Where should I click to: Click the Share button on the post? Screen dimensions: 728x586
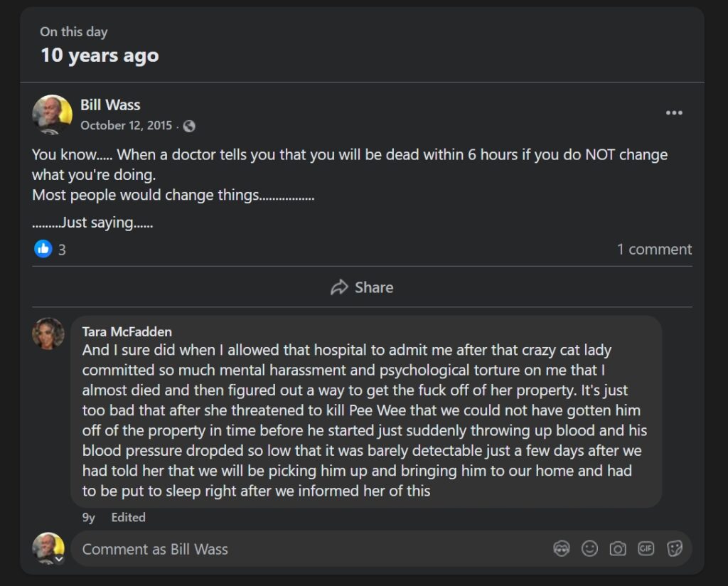362,287
